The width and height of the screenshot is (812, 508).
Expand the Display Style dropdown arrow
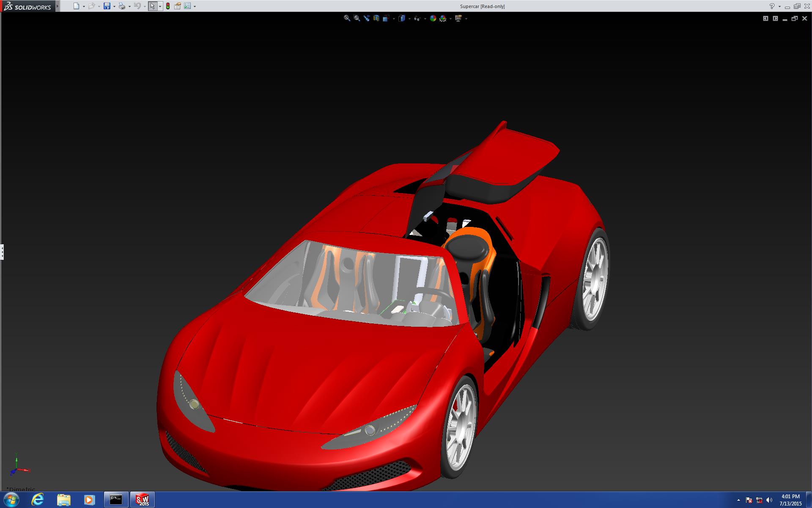409,19
